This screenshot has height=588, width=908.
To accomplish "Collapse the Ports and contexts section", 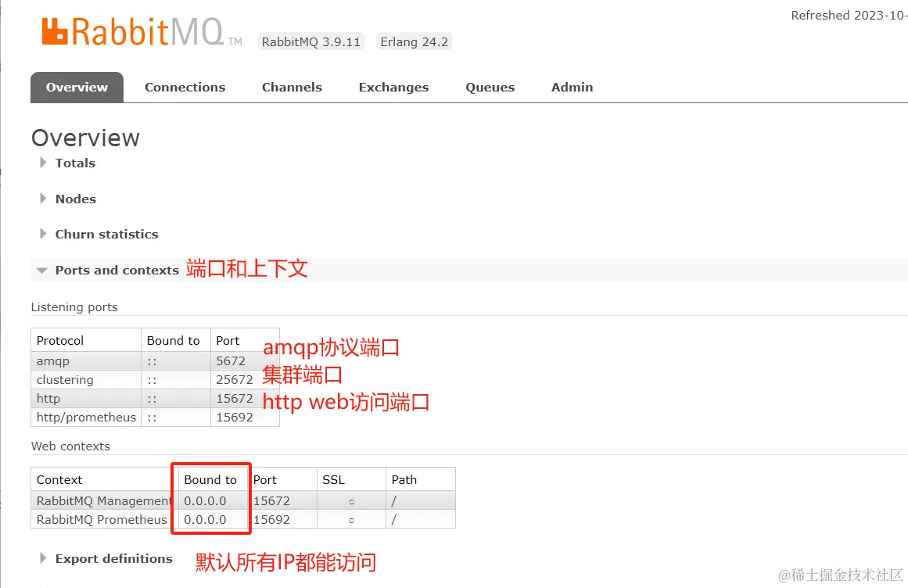I will (108, 271).
